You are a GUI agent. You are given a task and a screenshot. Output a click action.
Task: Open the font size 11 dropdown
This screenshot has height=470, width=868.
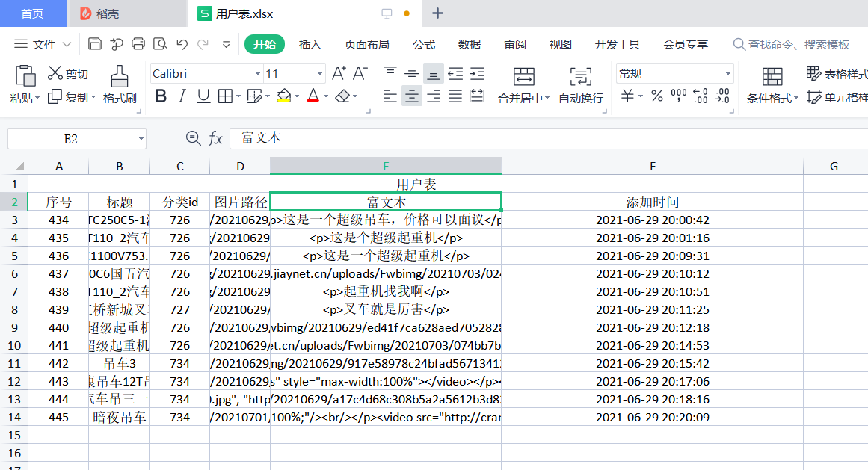[319, 73]
